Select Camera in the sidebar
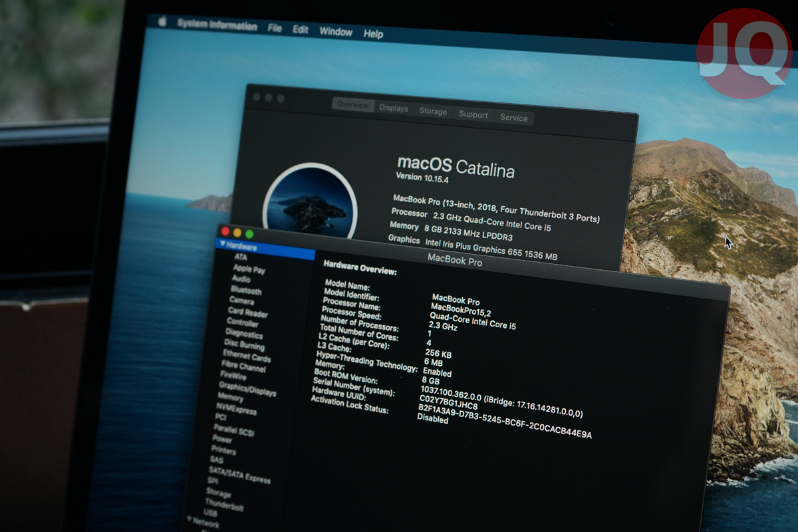 click(x=241, y=301)
